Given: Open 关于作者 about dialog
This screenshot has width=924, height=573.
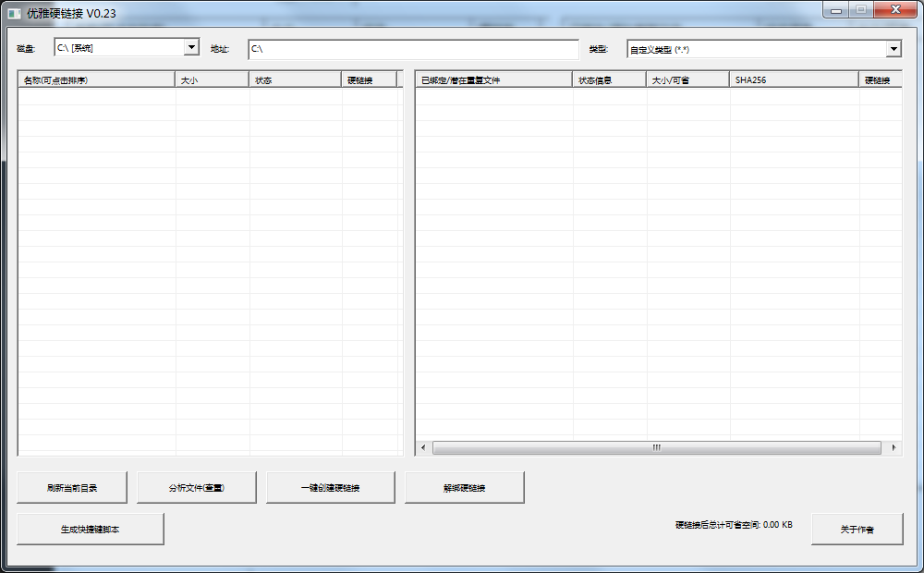Looking at the screenshot, I should pyautogui.click(x=857, y=530).
